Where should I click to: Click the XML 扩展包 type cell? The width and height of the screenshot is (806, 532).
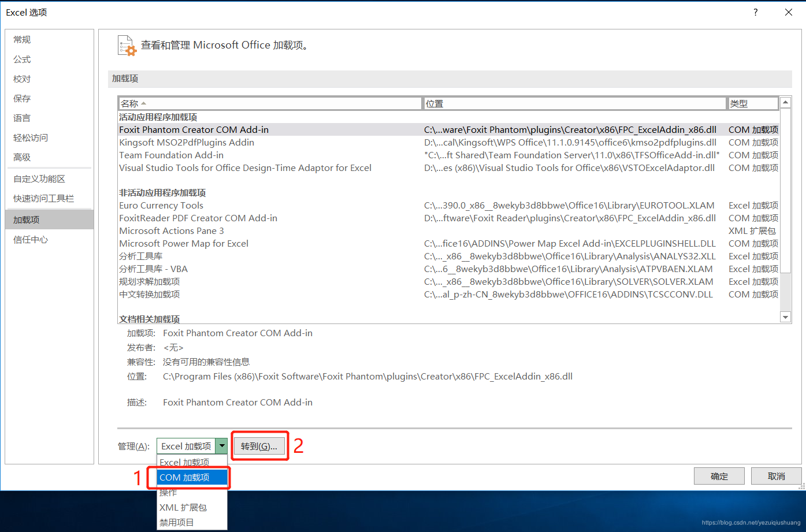click(x=752, y=230)
